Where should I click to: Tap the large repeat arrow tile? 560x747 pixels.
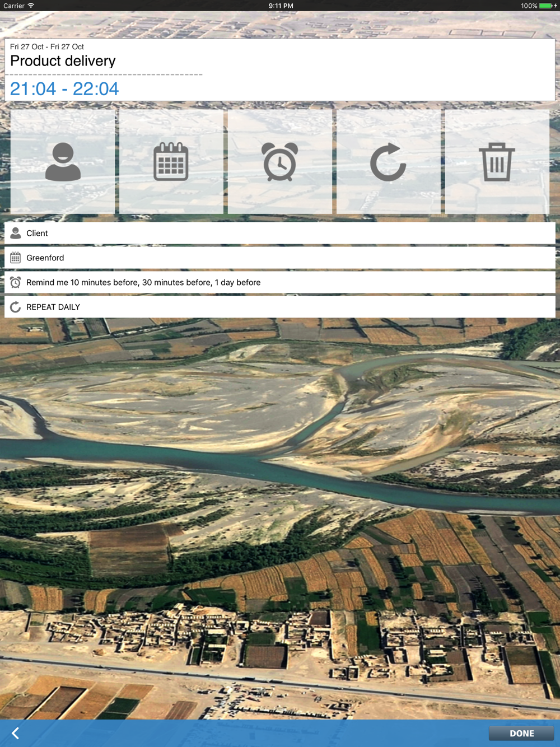(x=389, y=162)
